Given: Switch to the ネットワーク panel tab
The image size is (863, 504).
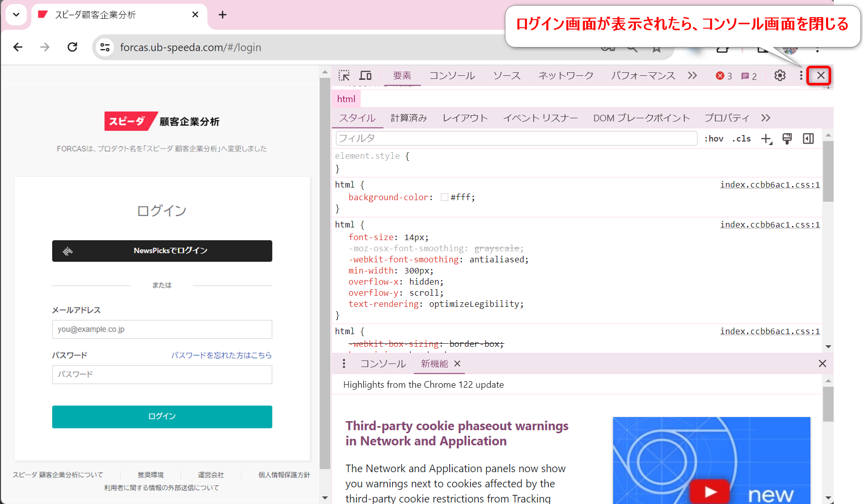Looking at the screenshot, I should [x=566, y=76].
